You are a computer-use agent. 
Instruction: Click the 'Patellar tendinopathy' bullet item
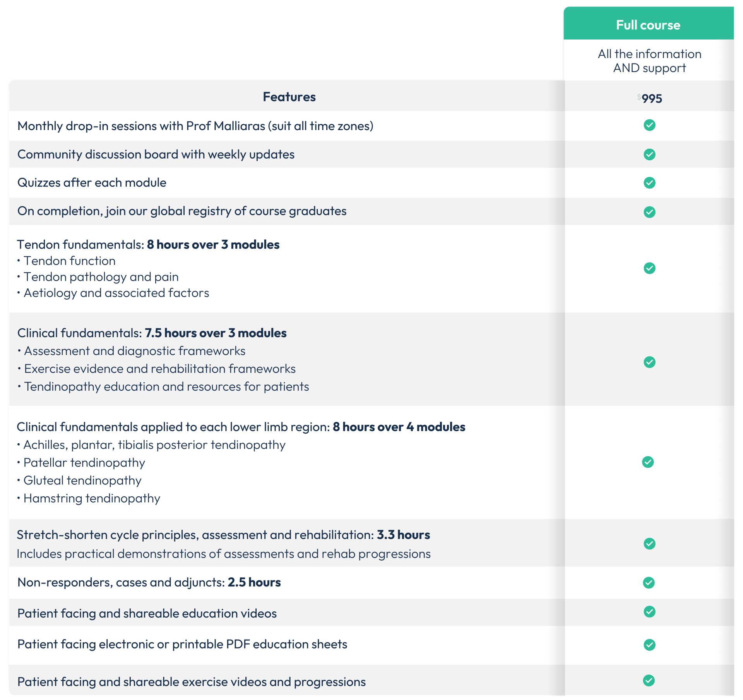(84, 463)
